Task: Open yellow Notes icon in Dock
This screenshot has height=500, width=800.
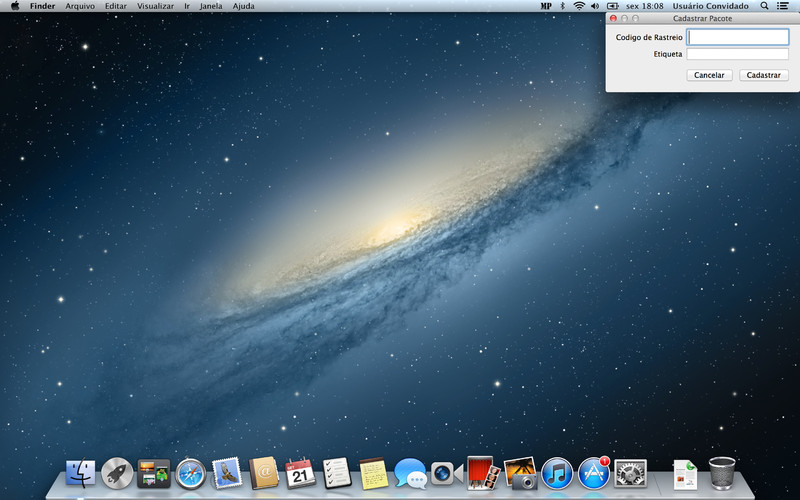Action: (x=373, y=473)
